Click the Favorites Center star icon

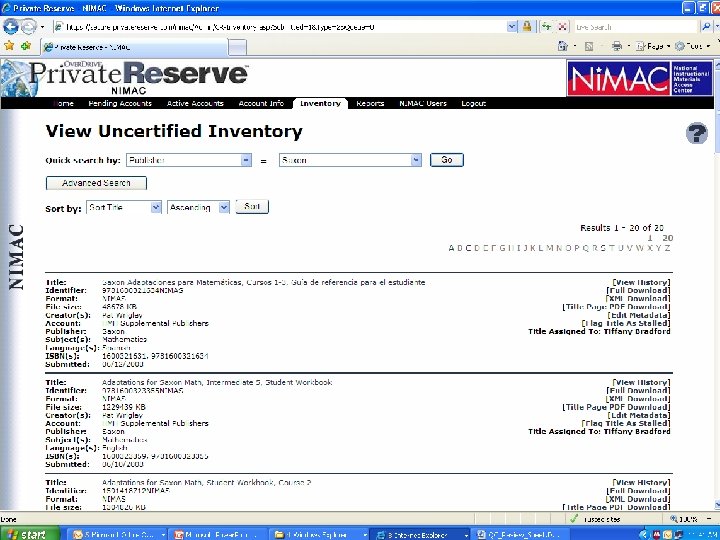coord(9,46)
